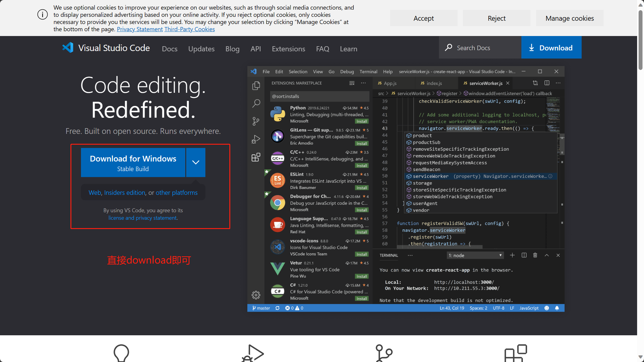Open the '1: node' terminal dropdown
Screen dimensions: 644x362
coord(475,255)
